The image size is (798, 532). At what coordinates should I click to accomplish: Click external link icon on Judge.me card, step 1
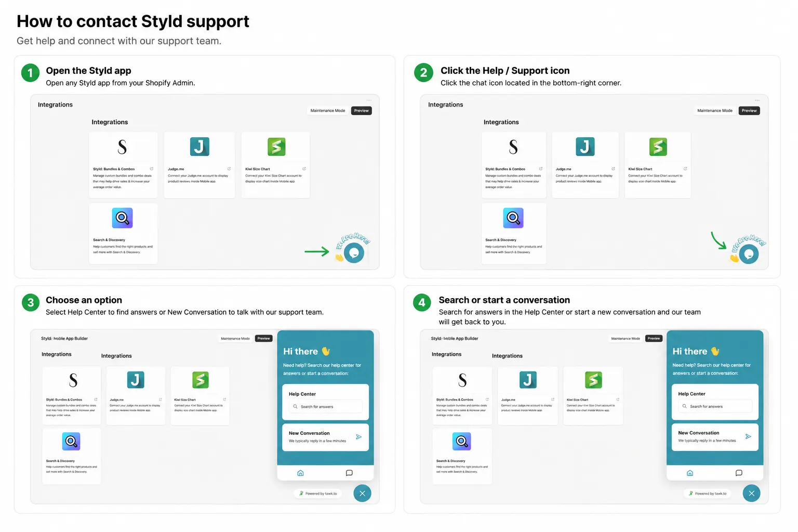pos(229,169)
